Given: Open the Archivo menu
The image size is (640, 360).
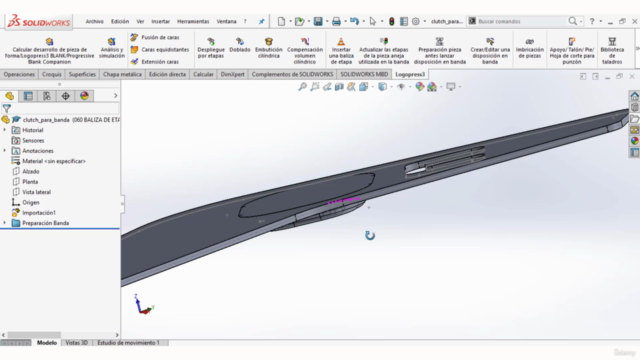Looking at the screenshot, I should [94, 21].
